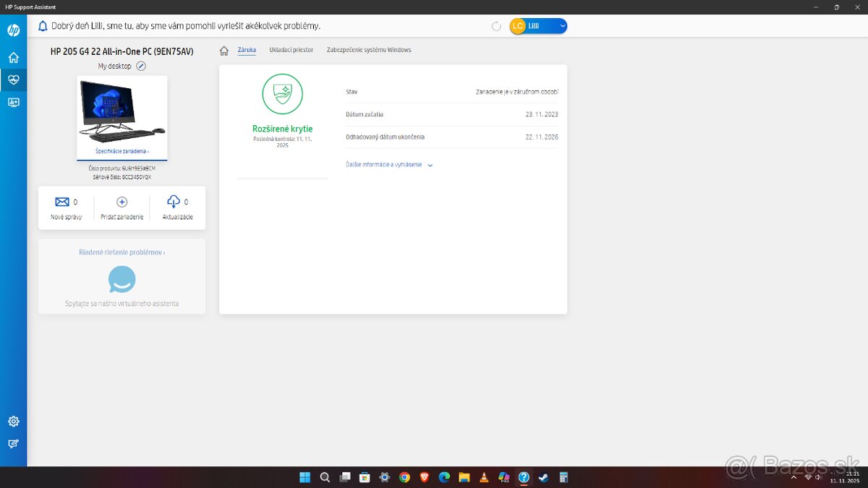Edit the device nickname with the pencil icon
The height and width of the screenshot is (488, 868).
coord(142,65)
